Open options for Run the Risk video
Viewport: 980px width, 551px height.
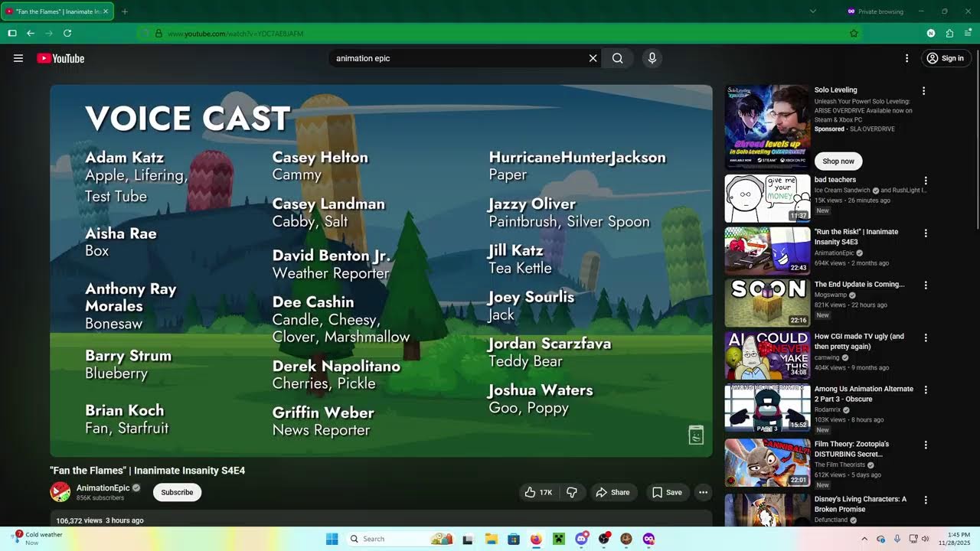click(x=926, y=233)
